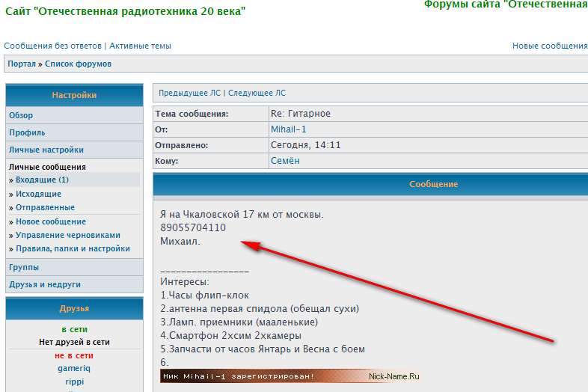The height and width of the screenshot is (392, 588).
Task: Click the Nick-Name.Ru signature banner
Action: (290, 376)
